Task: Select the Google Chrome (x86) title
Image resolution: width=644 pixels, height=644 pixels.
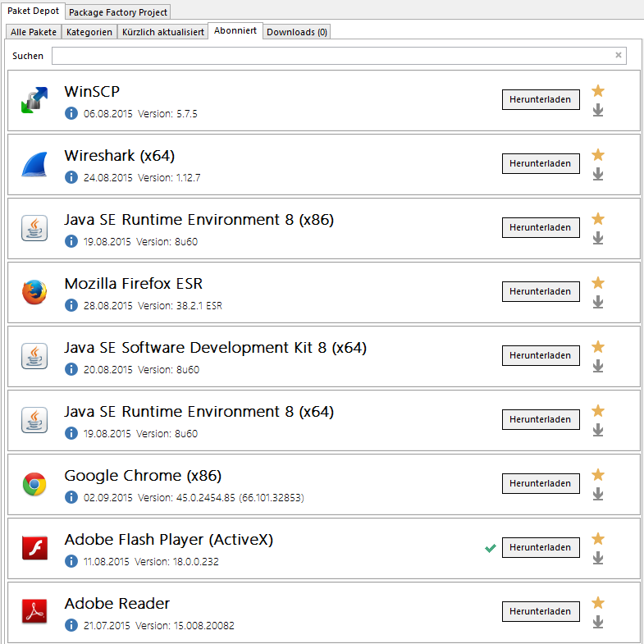Action: coord(143,476)
